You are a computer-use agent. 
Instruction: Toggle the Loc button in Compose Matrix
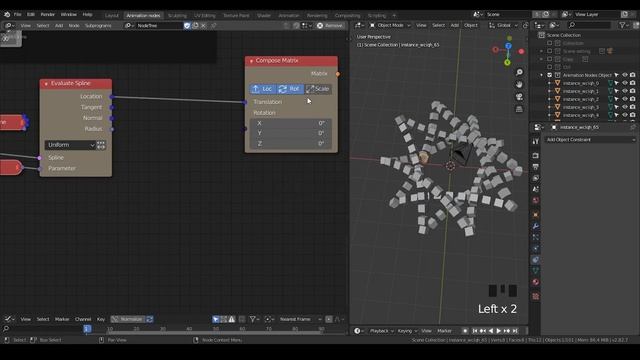(263, 89)
